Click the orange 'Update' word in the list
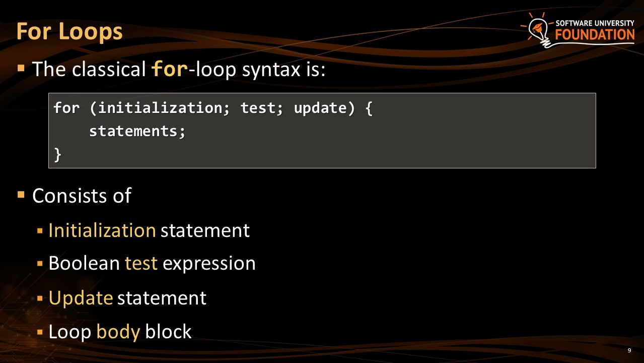The width and height of the screenshot is (644, 363). (x=81, y=298)
